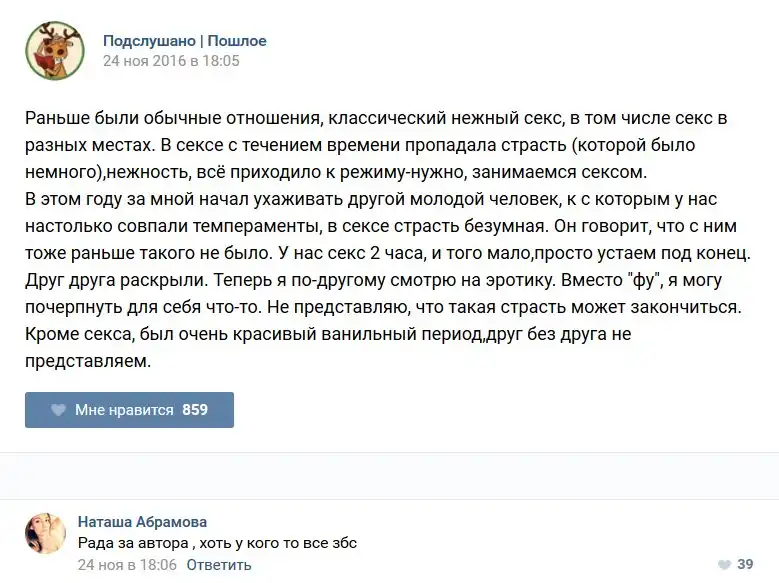Click the comment's 39 likes count
Viewport: 779px width, 583px height.
click(744, 565)
